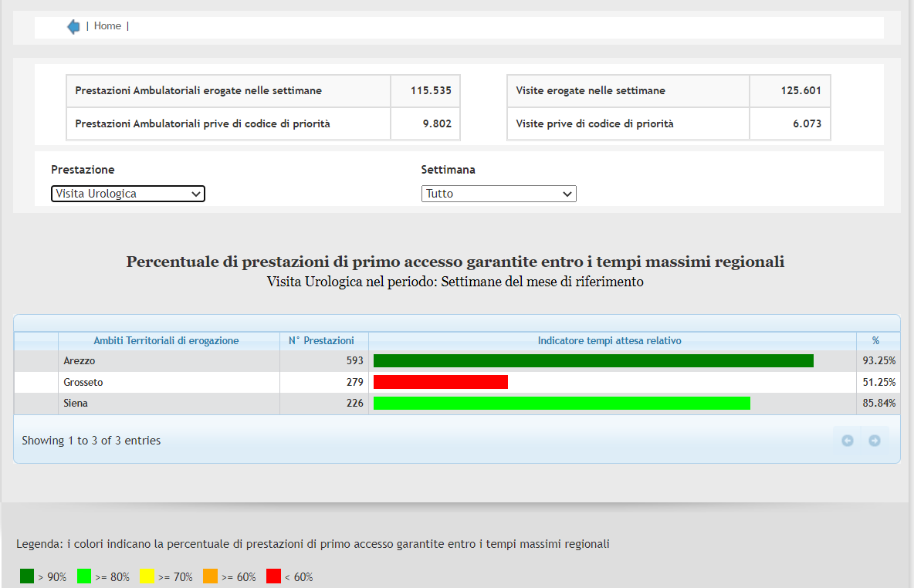Click the orange >=60% legend swatch
Viewport: 914px width, 588px height.
210,576
